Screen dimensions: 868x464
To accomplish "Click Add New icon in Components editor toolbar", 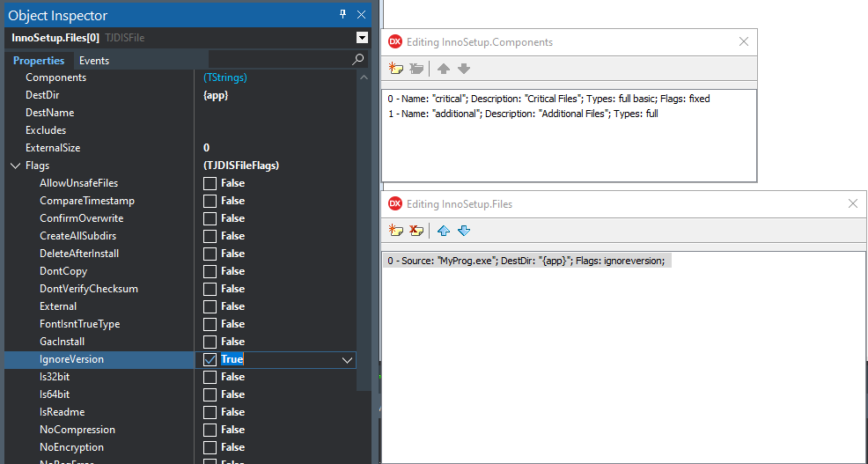I will (396, 69).
